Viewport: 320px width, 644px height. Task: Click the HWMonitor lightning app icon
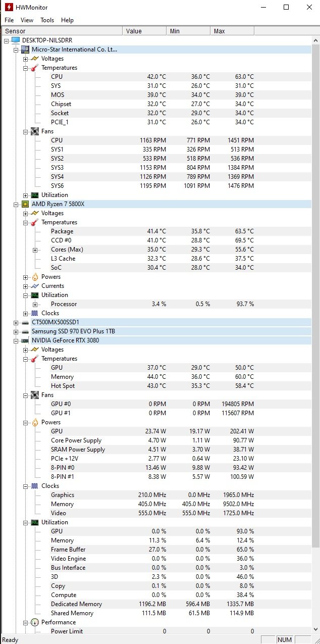pyautogui.click(x=9, y=7)
